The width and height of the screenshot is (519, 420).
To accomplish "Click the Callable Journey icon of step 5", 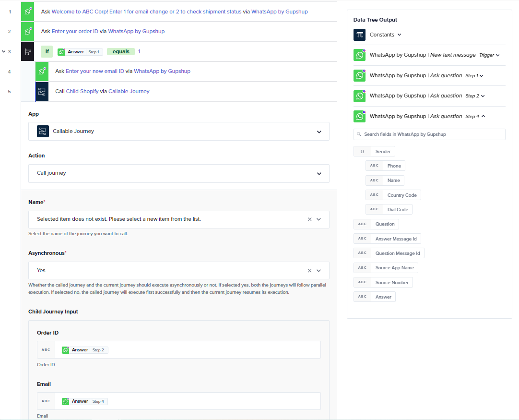I will pos(42,92).
